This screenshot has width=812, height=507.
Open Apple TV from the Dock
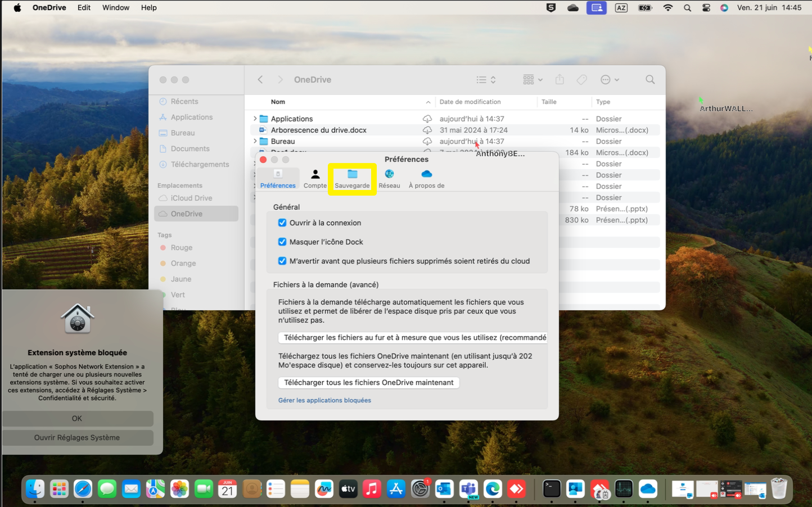pos(348,488)
